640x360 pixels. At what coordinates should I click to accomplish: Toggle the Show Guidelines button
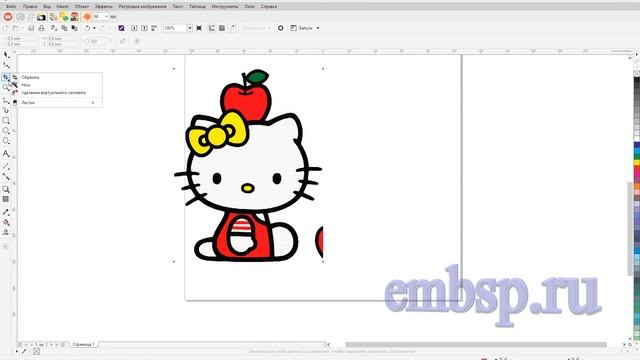click(x=232, y=28)
